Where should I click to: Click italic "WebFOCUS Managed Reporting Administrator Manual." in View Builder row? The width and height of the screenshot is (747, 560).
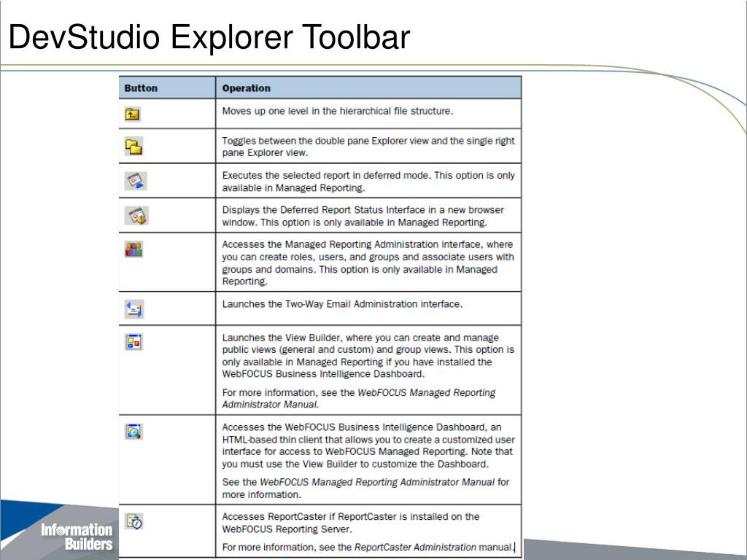(x=359, y=399)
